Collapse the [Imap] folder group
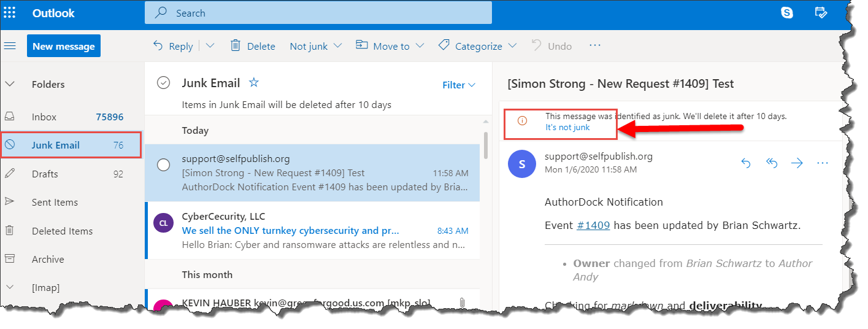Viewport: 868px width, 329px height. [x=10, y=287]
